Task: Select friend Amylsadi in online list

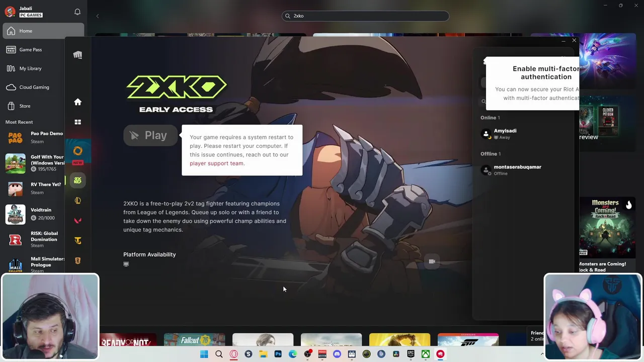Action: [523, 134]
